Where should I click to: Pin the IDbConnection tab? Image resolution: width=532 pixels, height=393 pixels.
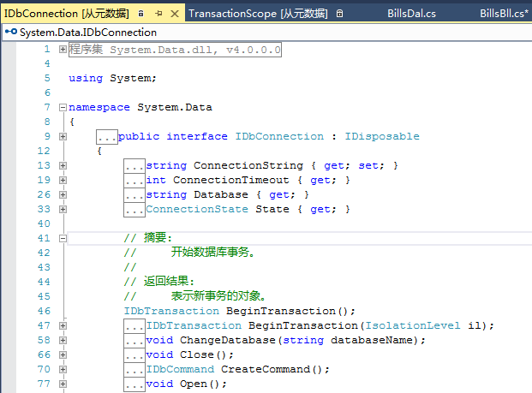(158, 14)
